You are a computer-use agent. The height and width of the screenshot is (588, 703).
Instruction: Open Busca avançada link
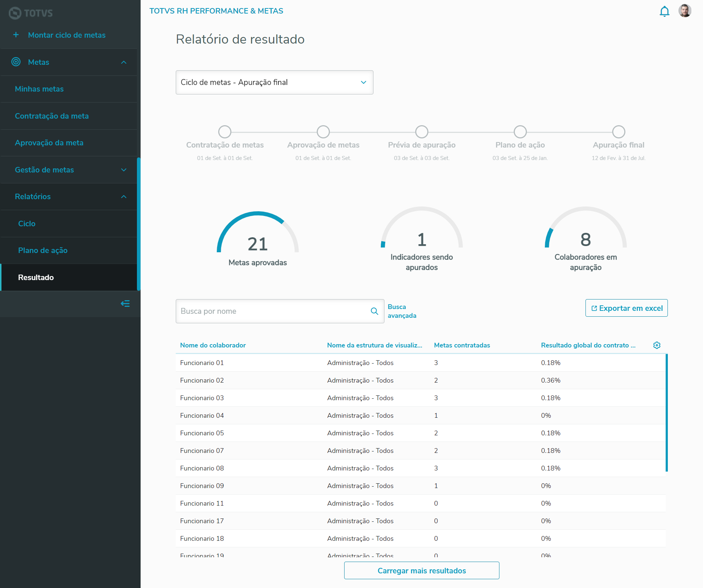(402, 311)
